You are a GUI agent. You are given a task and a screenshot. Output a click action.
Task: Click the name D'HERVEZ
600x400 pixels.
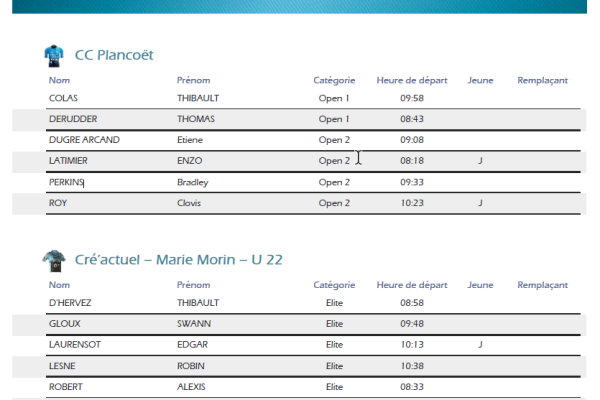coord(70,303)
